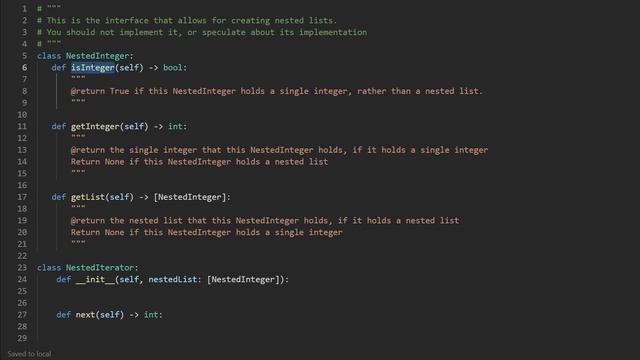Click the nestedList parameter on line 24

173,280
